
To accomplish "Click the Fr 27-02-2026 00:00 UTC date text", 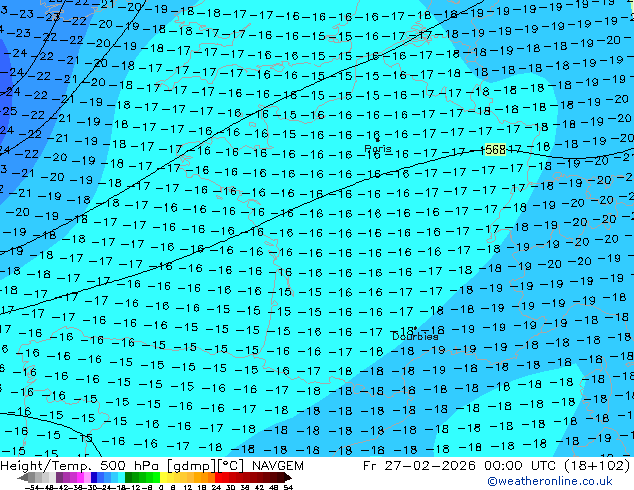I will click(x=497, y=466).
